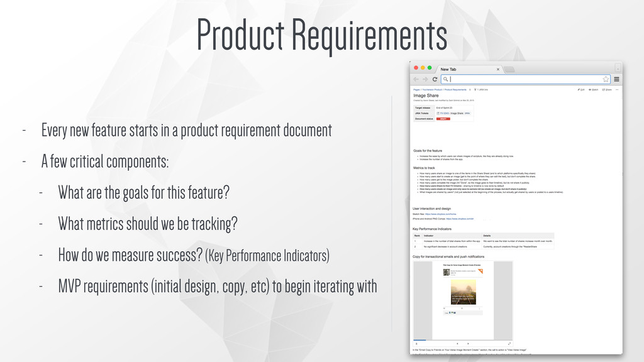644x362 pixels.
Task: Focus the browser address bar
Action: coord(525,79)
